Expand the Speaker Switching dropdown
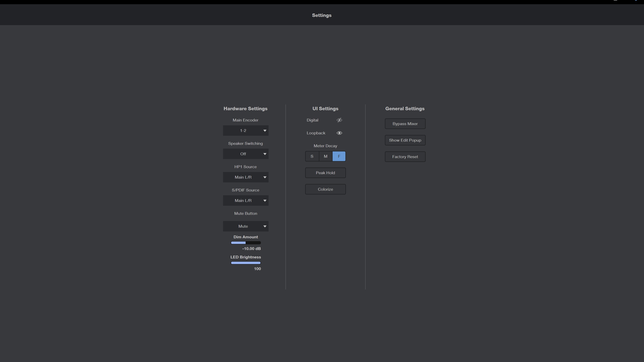 tap(245, 154)
